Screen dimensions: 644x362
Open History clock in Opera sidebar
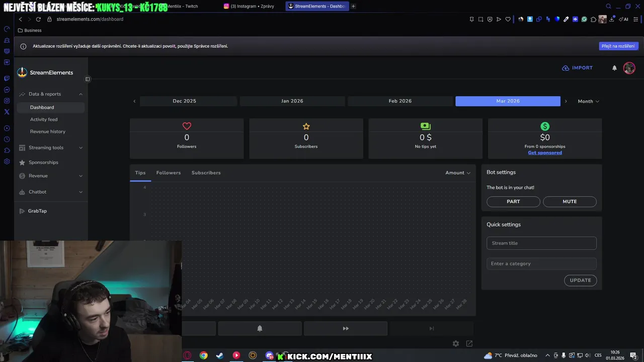(7, 139)
